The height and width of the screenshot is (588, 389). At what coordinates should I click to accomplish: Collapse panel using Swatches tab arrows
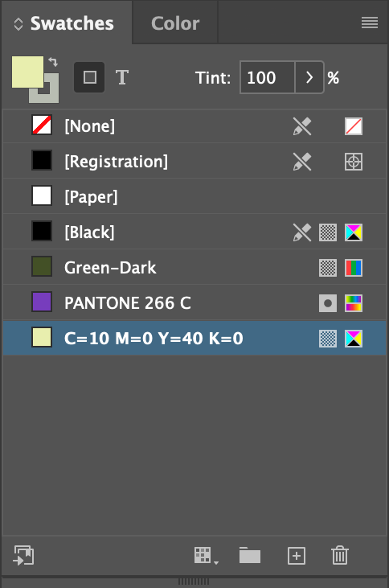tap(18, 24)
